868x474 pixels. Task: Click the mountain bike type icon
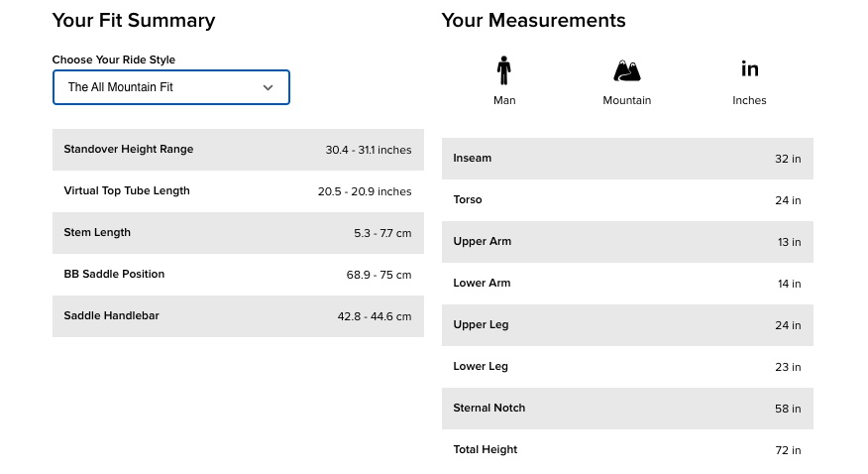pyautogui.click(x=626, y=70)
